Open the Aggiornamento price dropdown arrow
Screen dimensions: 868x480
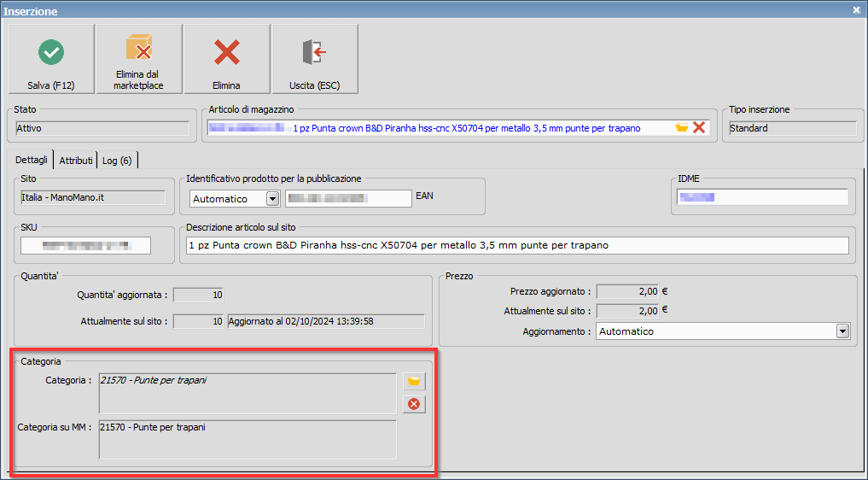pos(842,331)
